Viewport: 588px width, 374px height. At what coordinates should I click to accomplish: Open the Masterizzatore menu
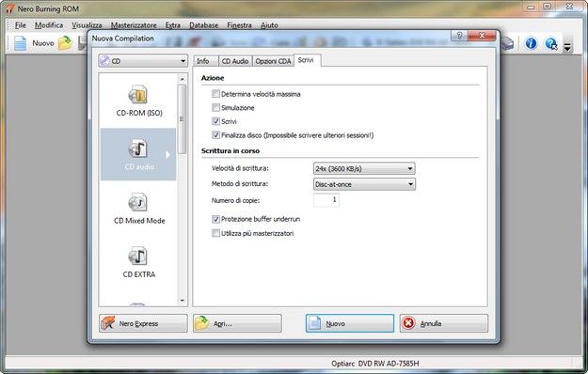tap(134, 25)
